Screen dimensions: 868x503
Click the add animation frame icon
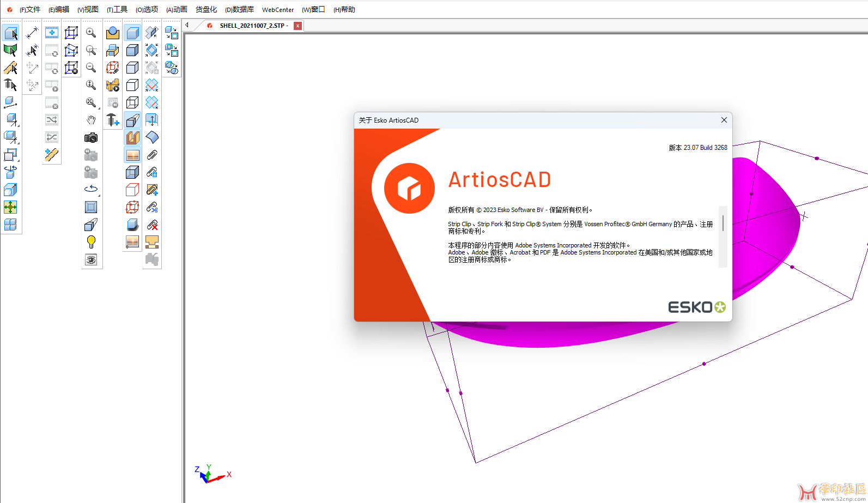click(x=52, y=33)
